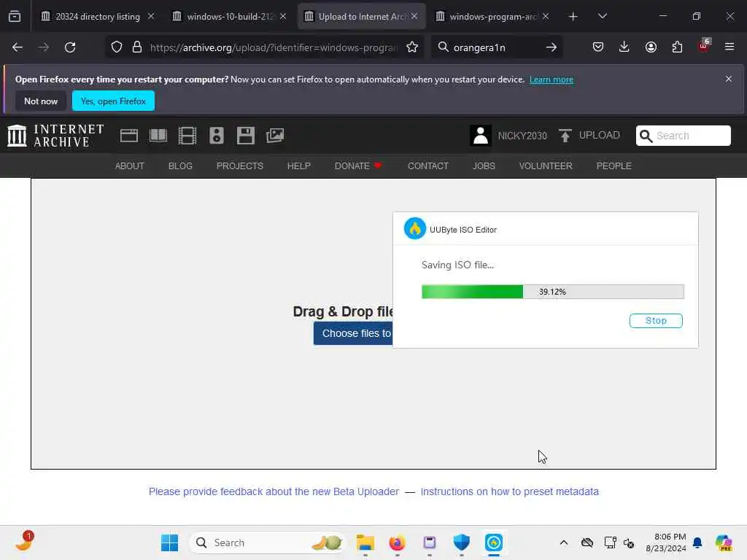Open UUByte ISO Editor taskbar icon

(494, 542)
